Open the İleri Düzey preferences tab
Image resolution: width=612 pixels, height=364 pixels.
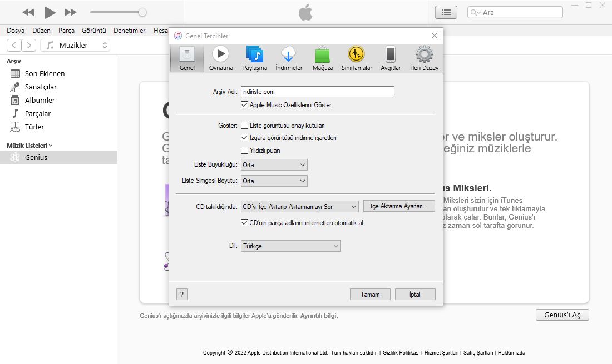pos(425,59)
